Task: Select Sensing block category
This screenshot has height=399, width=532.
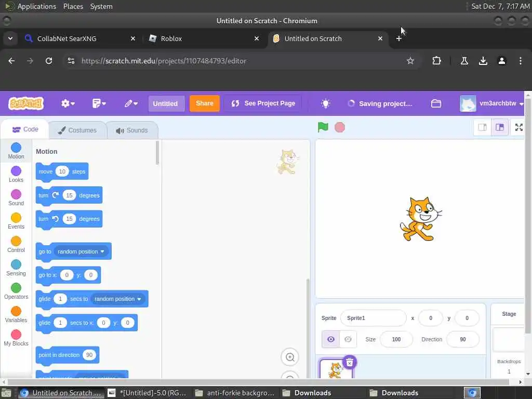Action: 16,268
